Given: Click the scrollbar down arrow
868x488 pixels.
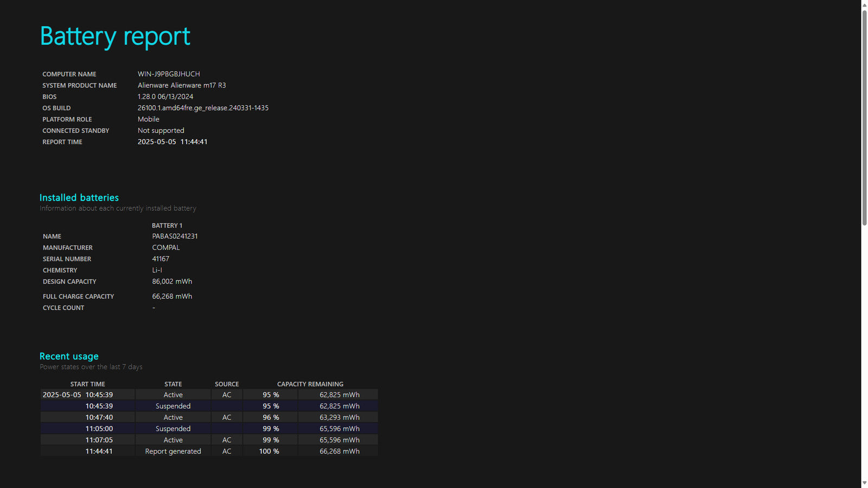Looking at the screenshot, I should coord(864,483).
